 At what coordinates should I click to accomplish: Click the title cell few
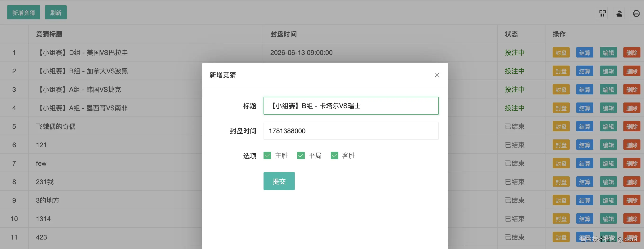(41, 163)
